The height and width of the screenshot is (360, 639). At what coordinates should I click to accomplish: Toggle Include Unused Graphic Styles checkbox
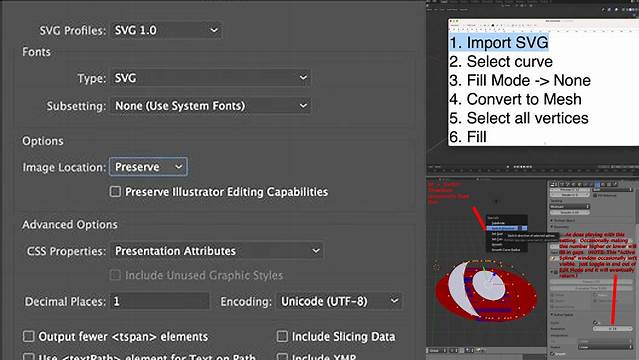tap(115, 275)
